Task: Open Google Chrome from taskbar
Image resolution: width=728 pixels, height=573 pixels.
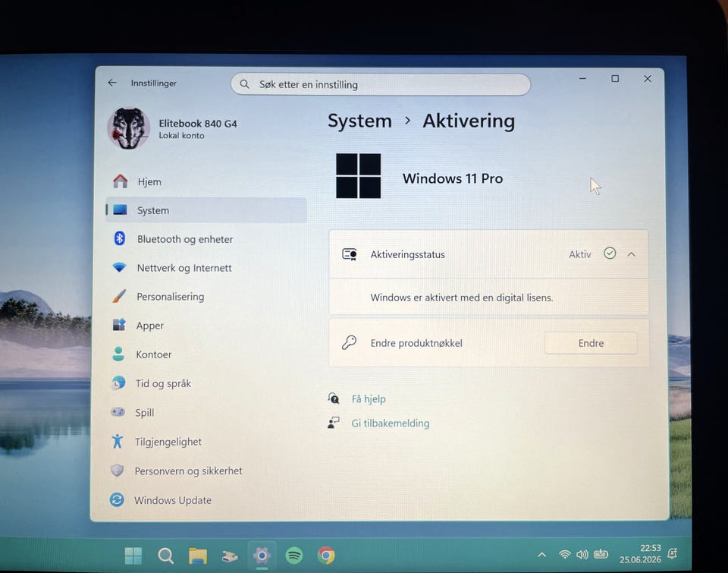Action: click(x=326, y=555)
